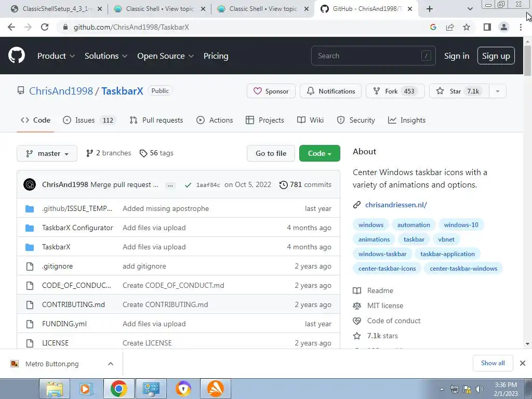Dismiss the downloads bar with X
The width and height of the screenshot is (532, 399).
pyautogui.click(x=523, y=363)
